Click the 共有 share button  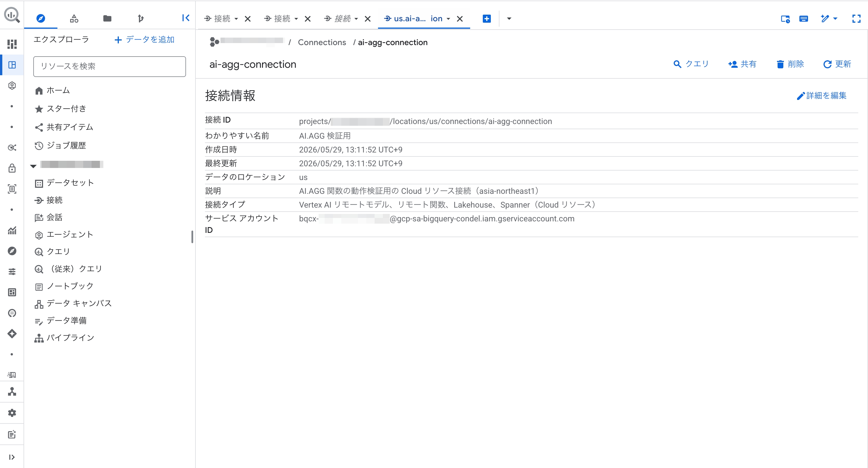coord(742,64)
